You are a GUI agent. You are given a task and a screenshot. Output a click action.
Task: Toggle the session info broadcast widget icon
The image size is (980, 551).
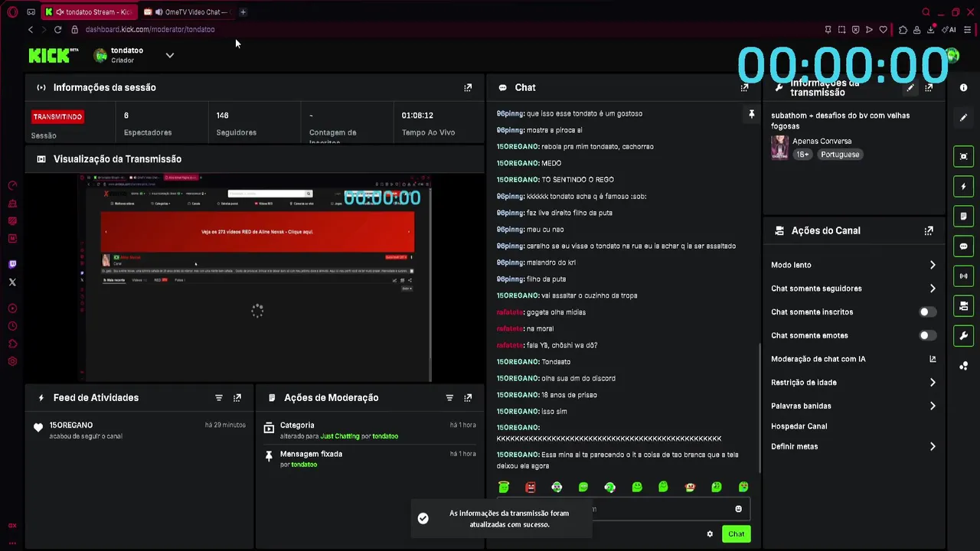point(963,276)
